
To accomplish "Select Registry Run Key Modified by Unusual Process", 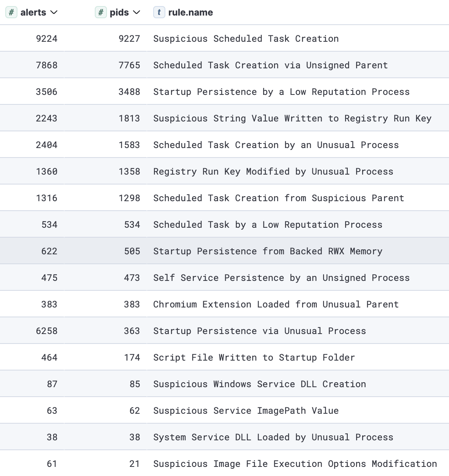I will pos(273,172).
